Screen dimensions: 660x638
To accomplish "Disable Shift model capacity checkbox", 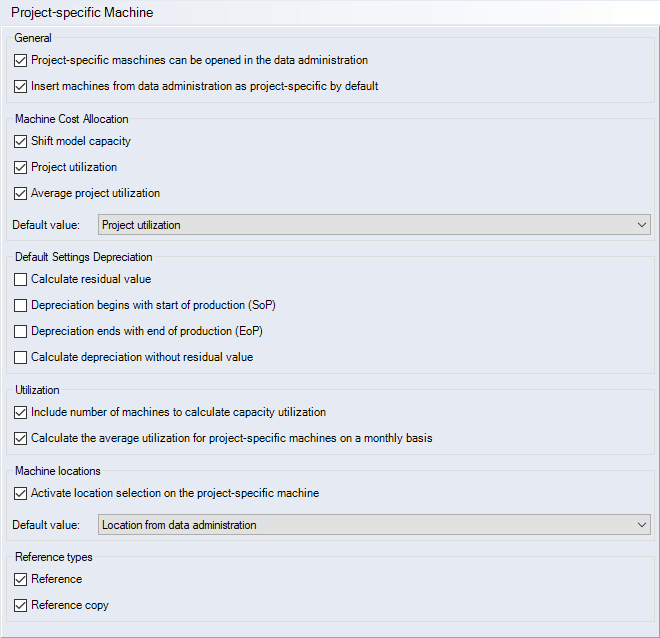I will [x=21, y=141].
